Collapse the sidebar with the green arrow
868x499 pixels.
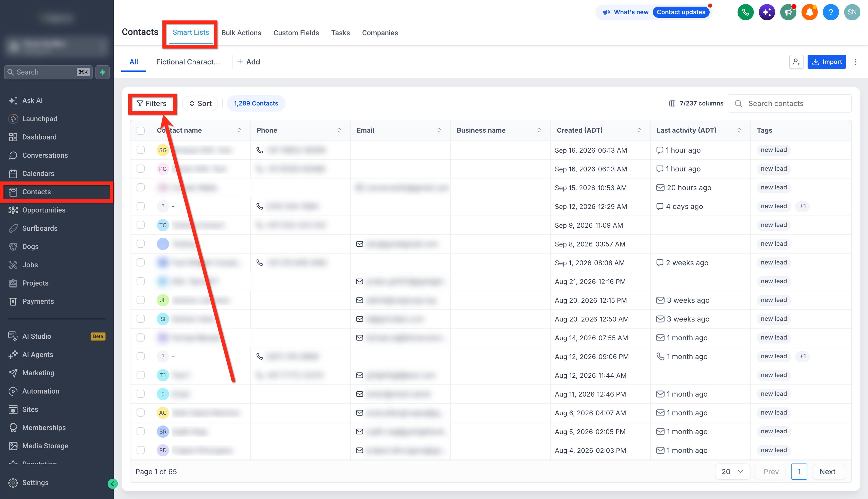pos(112,484)
